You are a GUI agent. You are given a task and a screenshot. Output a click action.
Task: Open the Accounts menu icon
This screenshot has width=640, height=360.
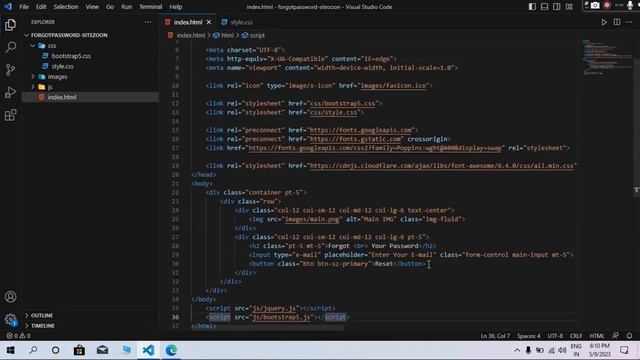click(11, 297)
